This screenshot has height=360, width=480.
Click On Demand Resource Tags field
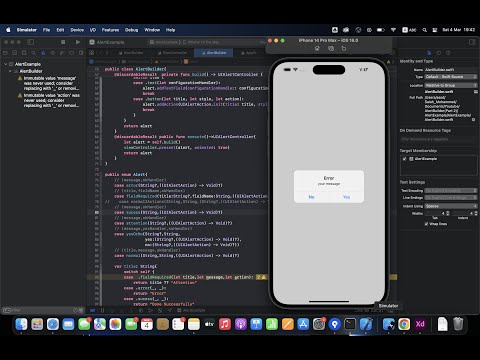(438, 139)
